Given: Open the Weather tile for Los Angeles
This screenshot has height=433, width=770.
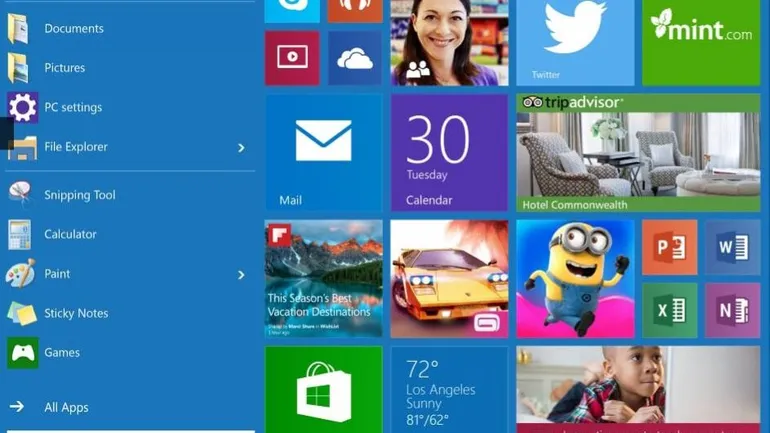Looking at the screenshot, I should [449, 390].
